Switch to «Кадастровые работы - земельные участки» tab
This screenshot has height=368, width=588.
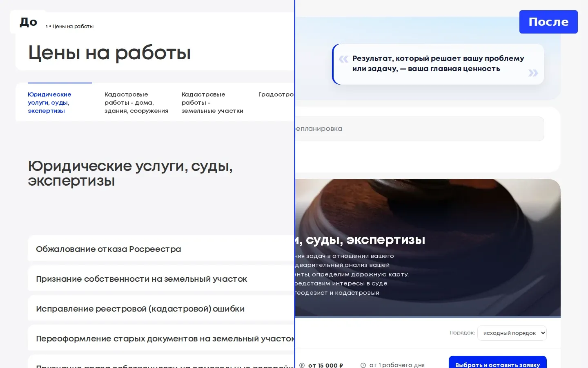click(212, 102)
